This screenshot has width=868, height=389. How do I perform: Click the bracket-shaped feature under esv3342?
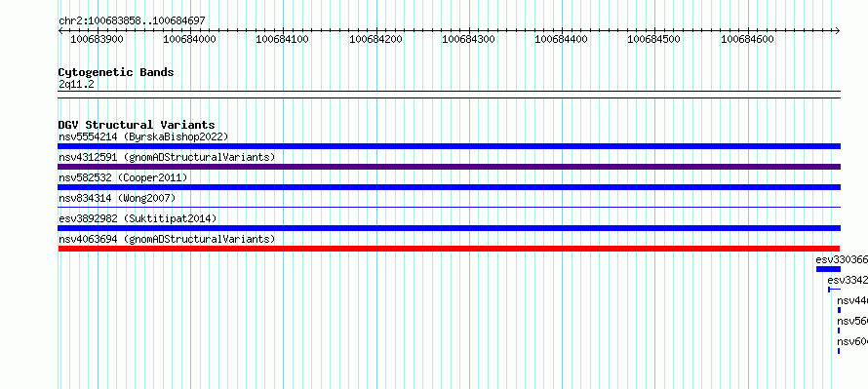click(x=834, y=290)
